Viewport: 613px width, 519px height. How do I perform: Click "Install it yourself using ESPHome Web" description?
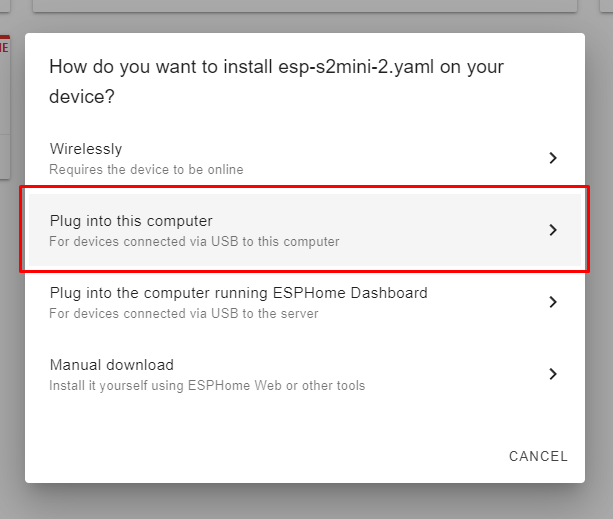point(207,386)
